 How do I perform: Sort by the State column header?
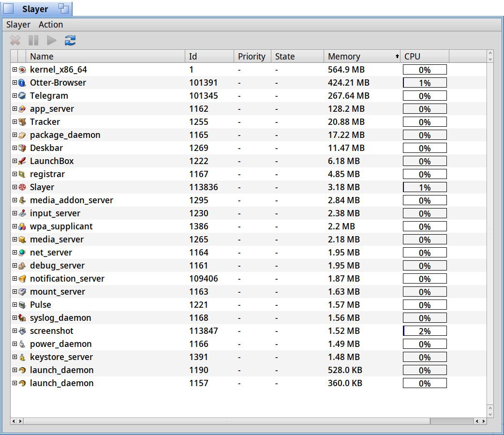click(x=297, y=57)
